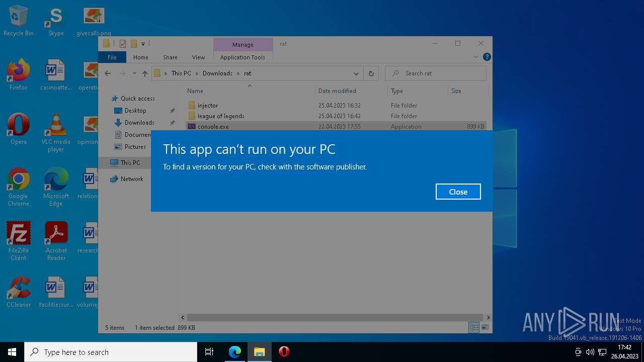Image resolution: width=644 pixels, height=362 pixels.
Task: Open facilitiessur Word document on desktop
Action: (56, 293)
